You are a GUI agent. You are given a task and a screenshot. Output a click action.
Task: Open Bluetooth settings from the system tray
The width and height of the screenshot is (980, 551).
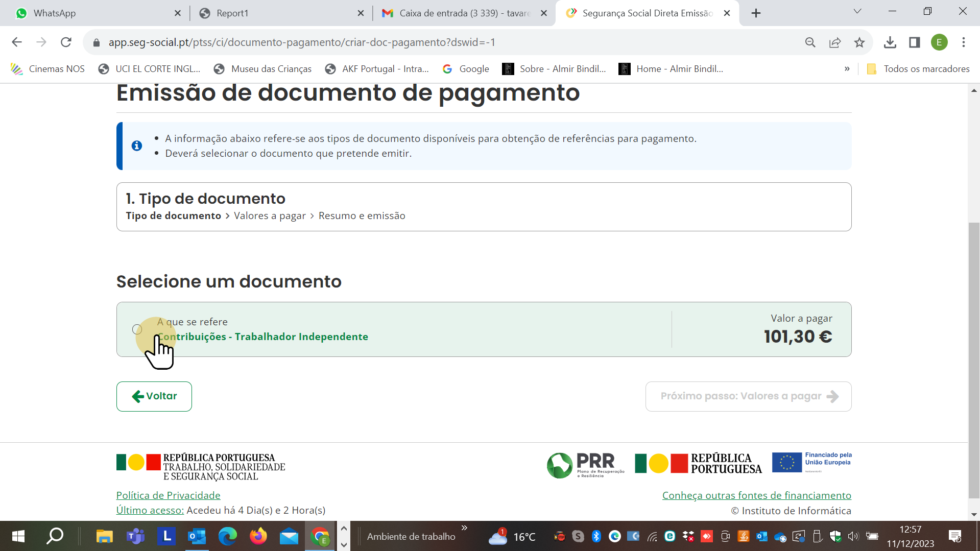[595, 536]
